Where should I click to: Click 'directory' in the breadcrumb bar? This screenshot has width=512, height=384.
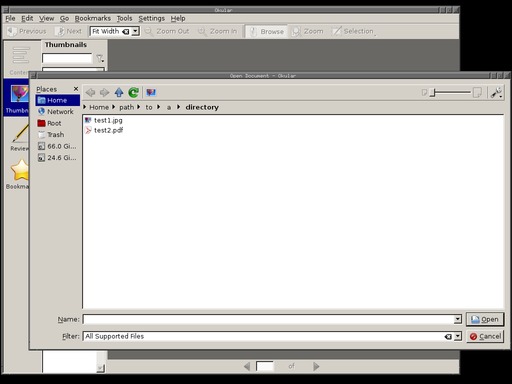(x=202, y=107)
